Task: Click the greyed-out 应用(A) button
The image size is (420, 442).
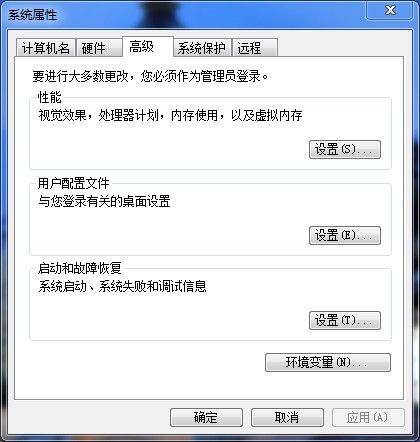Action: [368, 417]
